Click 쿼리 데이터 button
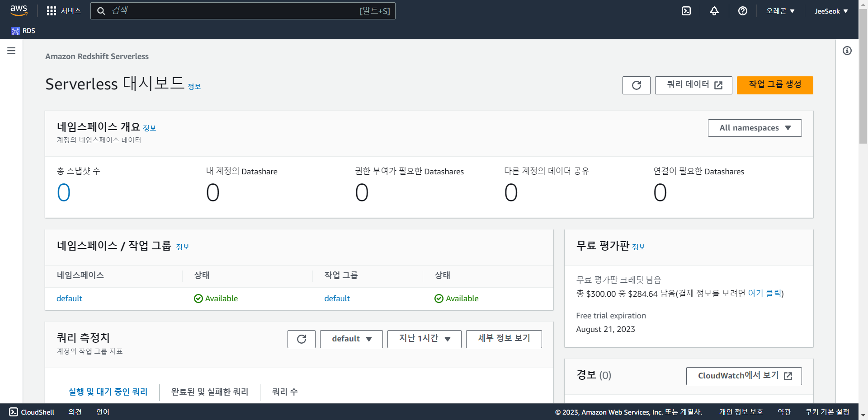This screenshot has height=420, width=868. (x=693, y=85)
